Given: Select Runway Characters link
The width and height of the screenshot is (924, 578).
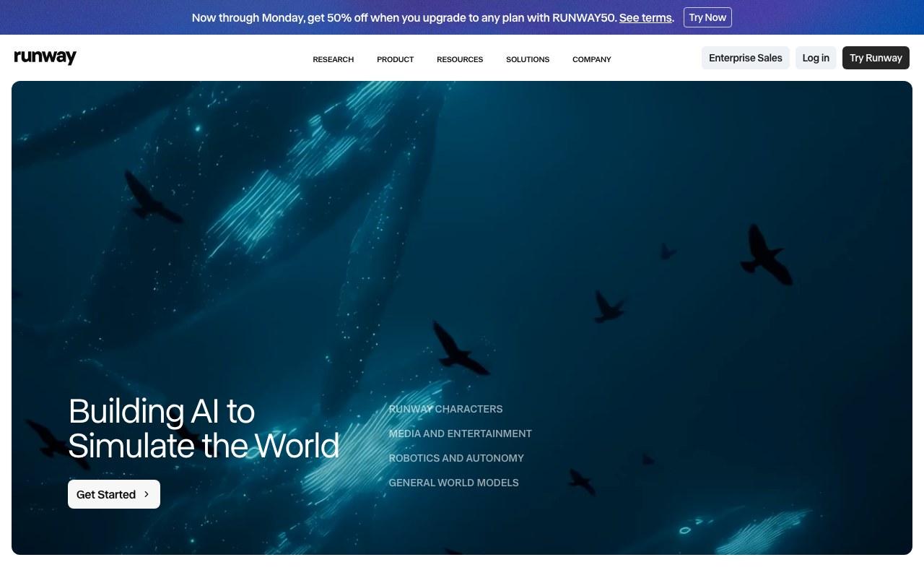Looking at the screenshot, I should (x=445, y=409).
